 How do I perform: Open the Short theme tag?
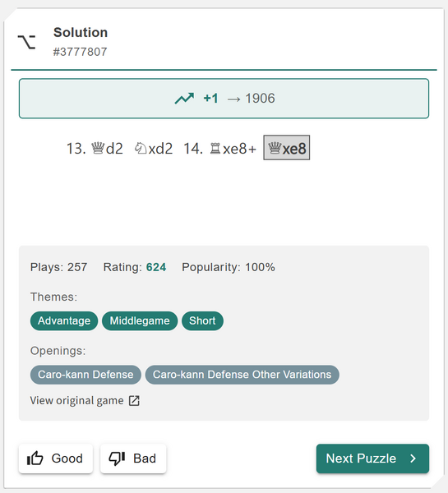point(202,320)
